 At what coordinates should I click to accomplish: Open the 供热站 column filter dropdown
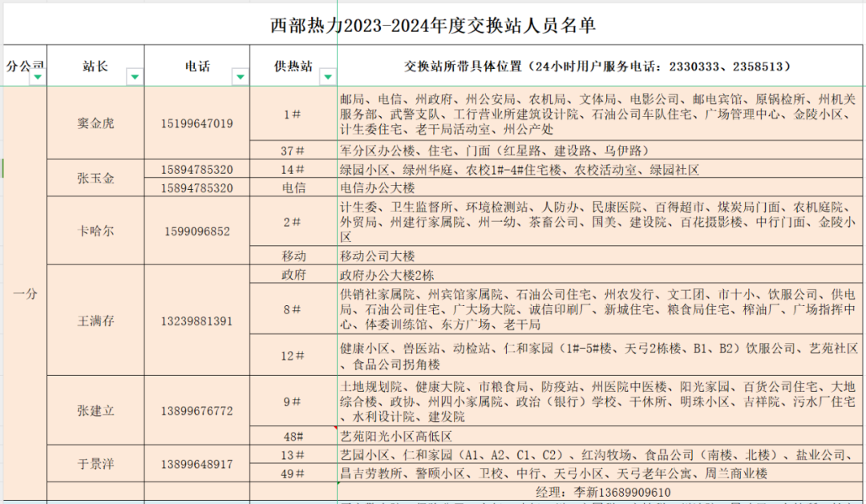pos(327,77)
